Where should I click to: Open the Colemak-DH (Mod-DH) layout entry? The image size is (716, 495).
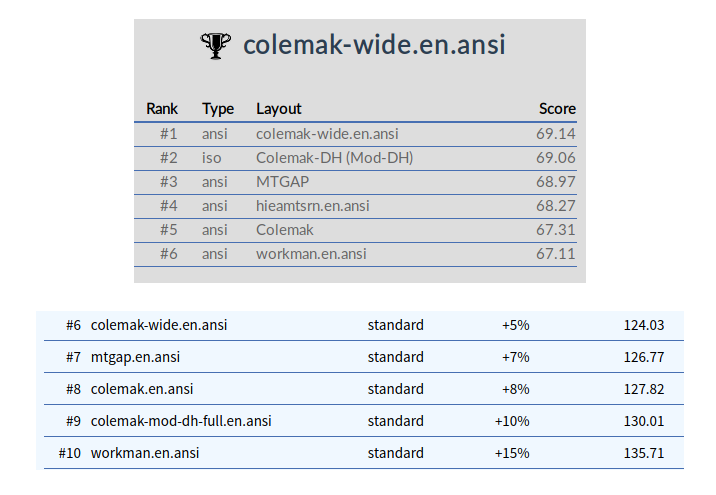(x=334, y=158)
